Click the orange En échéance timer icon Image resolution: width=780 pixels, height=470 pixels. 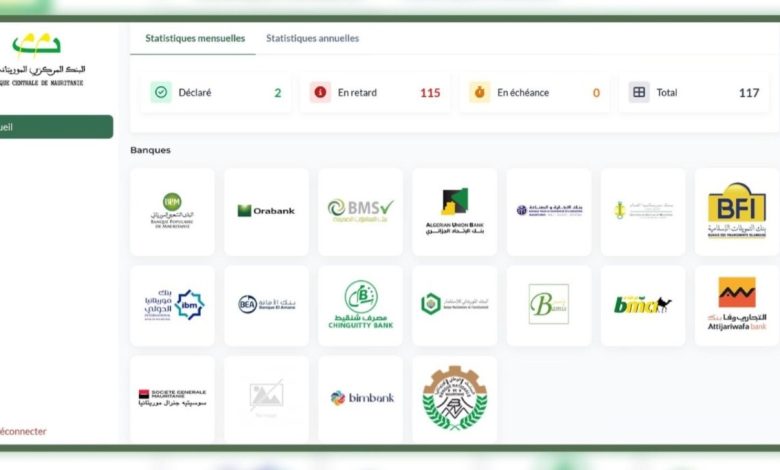tap(480, 92)
